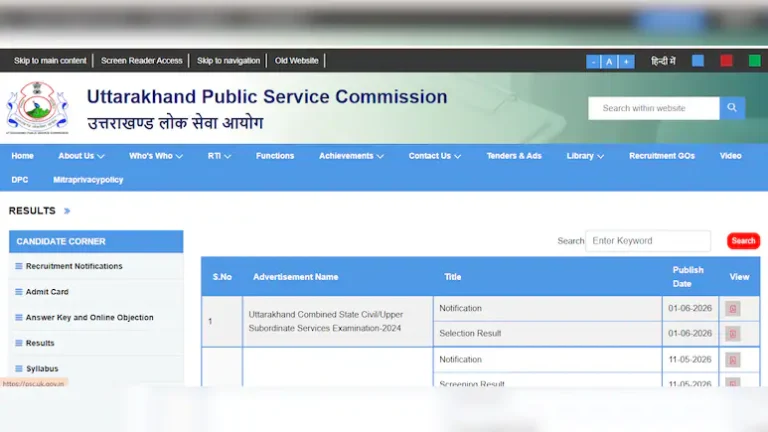The height and width of the screenshot is (432, 768).
Task: Click the magnifier search button in header
Action: 732,108
